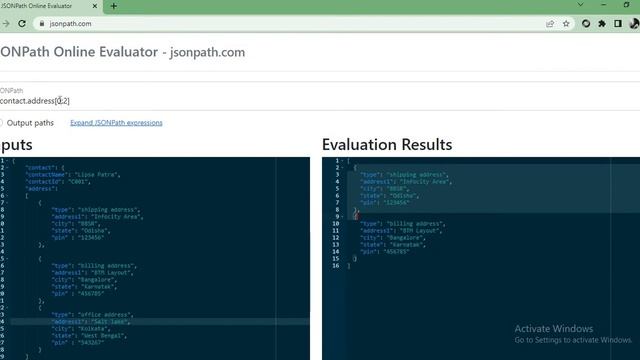Collapse the "contact" object fold in Inputs
Screen dimensions: 640x360
pos(7,168)
